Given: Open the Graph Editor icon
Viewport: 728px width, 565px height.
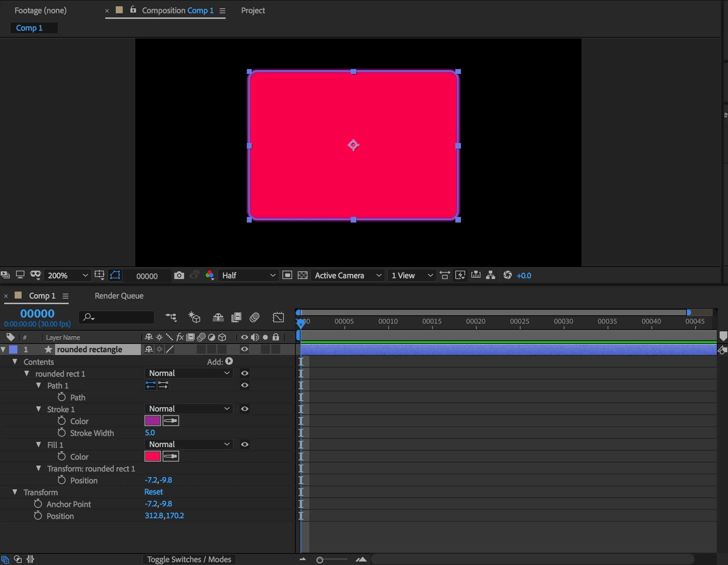Looking at the screenshot, I should point(278,317).
